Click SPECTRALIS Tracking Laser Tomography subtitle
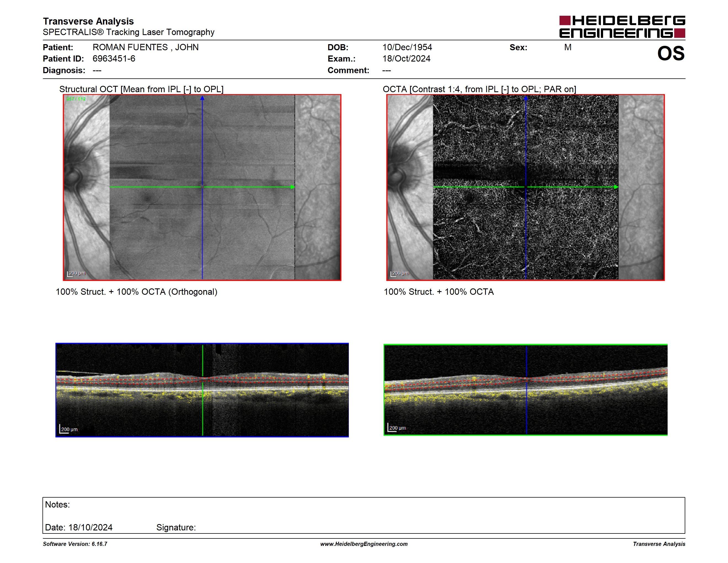This screenshot has height=563, width=728. (x=129, y=32)
